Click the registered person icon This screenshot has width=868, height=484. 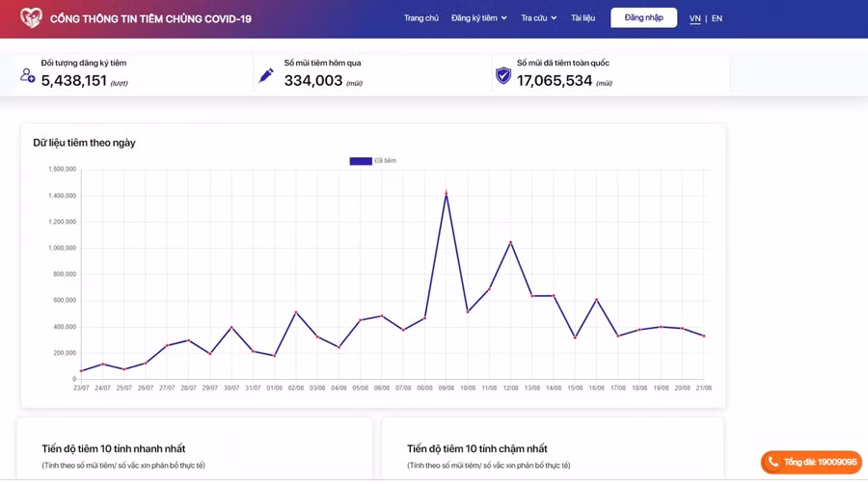(x=28, y=75)
